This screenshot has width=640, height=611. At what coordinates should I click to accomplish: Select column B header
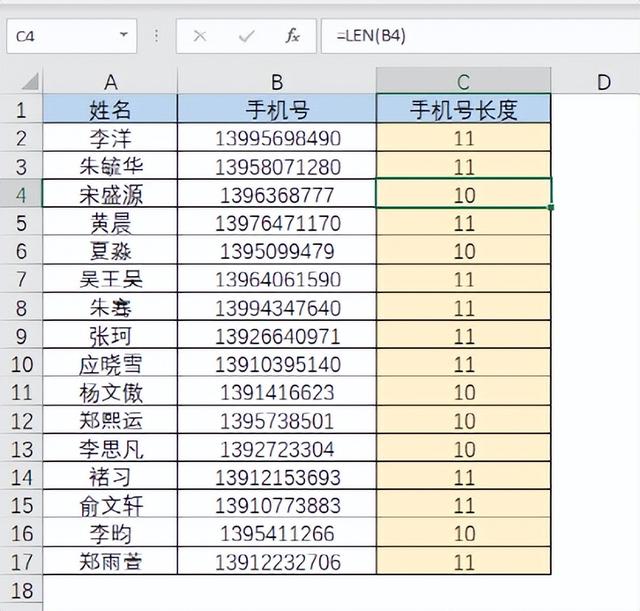(277, 82)
